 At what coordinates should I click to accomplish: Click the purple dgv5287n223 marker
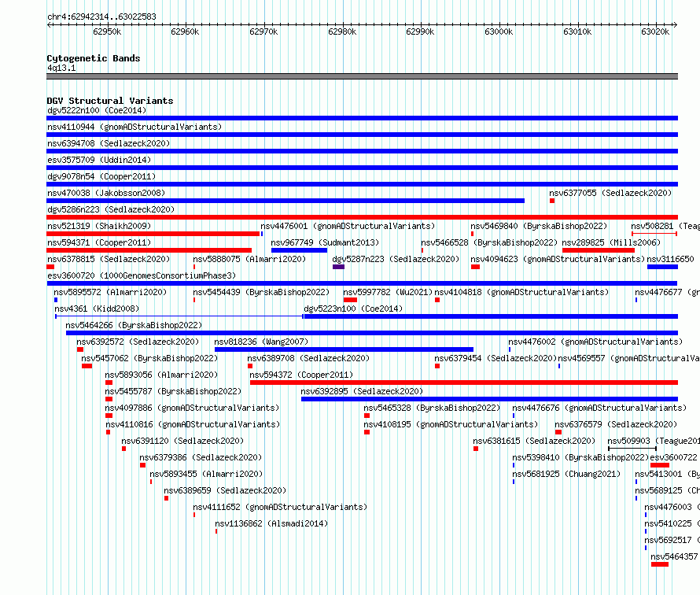[x=338, y=267]
